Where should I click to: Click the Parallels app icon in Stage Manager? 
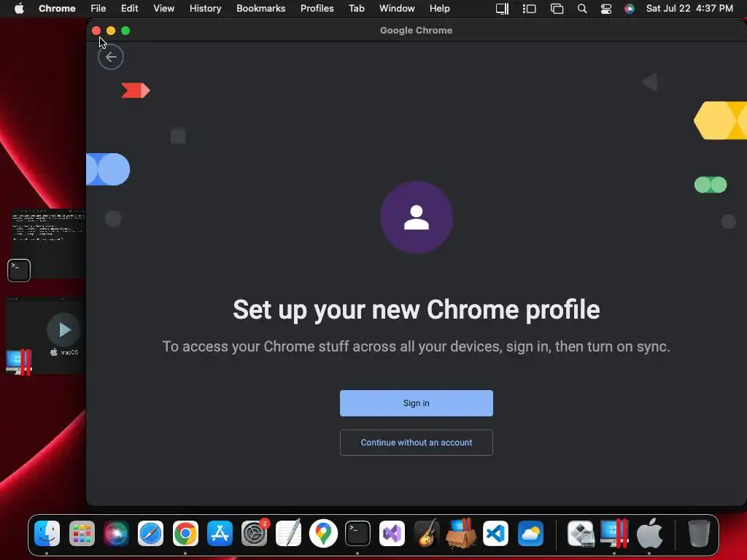pos(19,362)
